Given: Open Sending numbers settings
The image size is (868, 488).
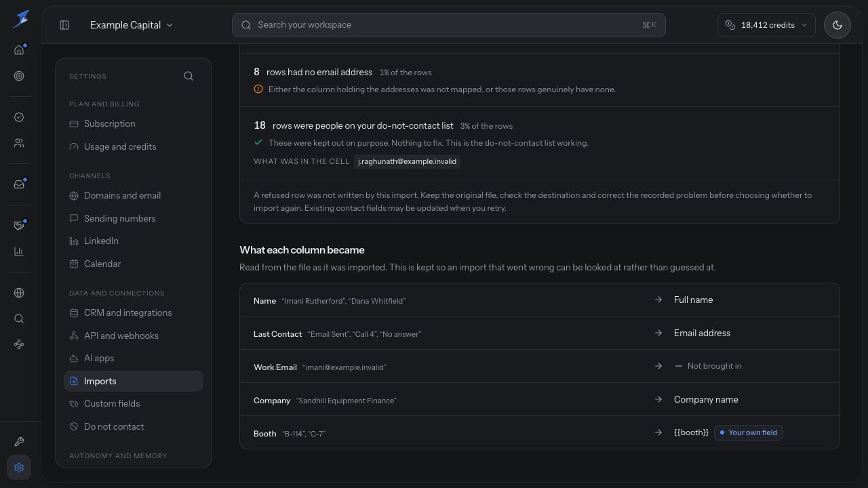Looking at the screenshot, I should [134, 218].
